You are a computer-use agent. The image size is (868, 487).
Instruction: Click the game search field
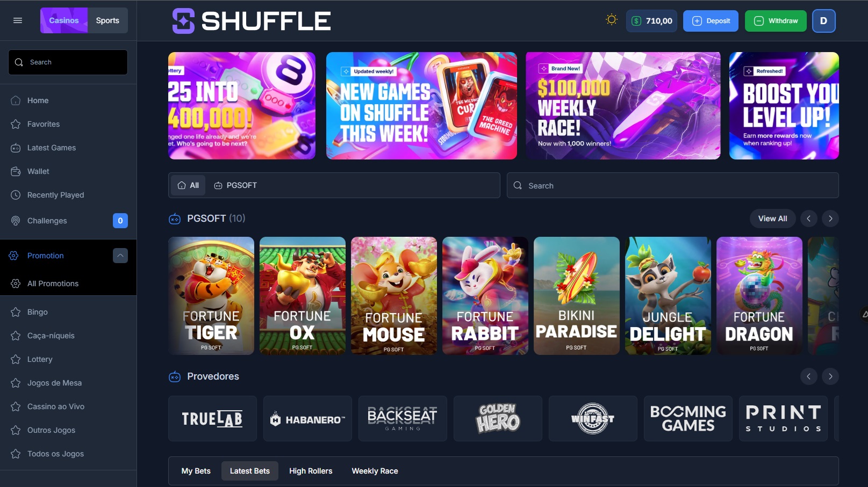click(672, 185)
